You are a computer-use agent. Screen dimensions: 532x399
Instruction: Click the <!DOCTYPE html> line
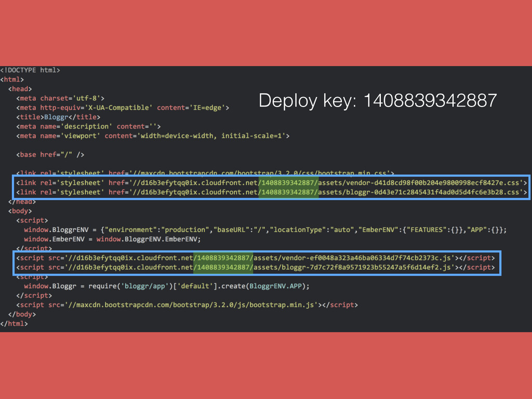tap(30, 70)
